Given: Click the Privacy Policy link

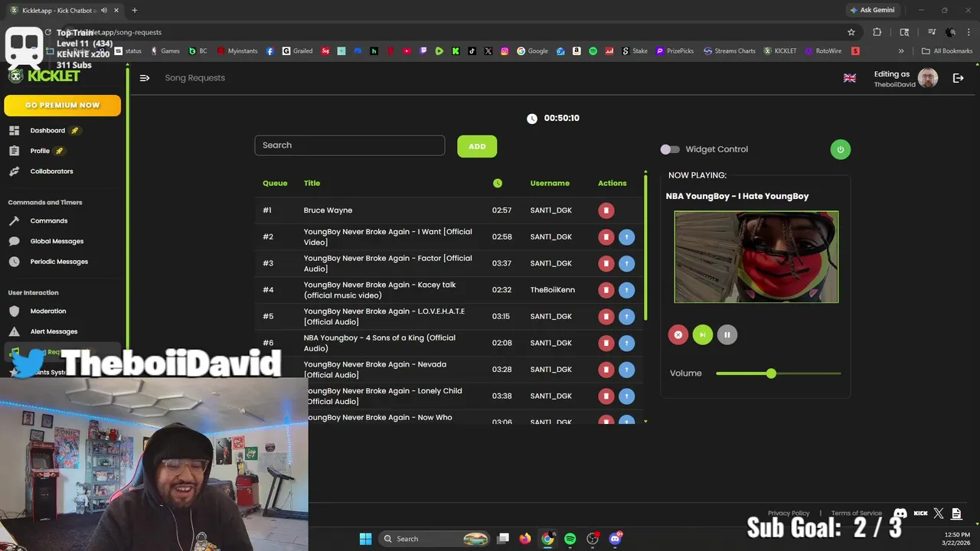Looking at the screenshot, I should [x=789, y=514].
